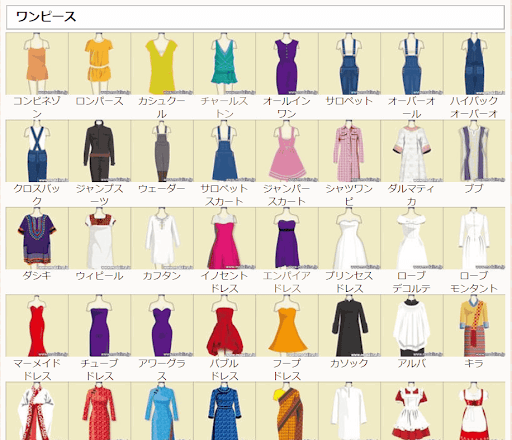
Task: Click the purple オールインワン jumpsuit picture
Action: pyautogui.click(x=287, y=64)
